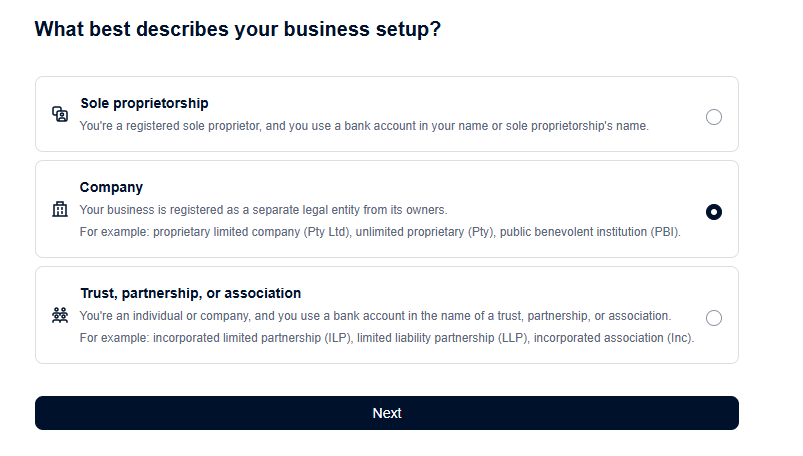
Task: Click the Company building icon
Action: [x=59, y=210]
